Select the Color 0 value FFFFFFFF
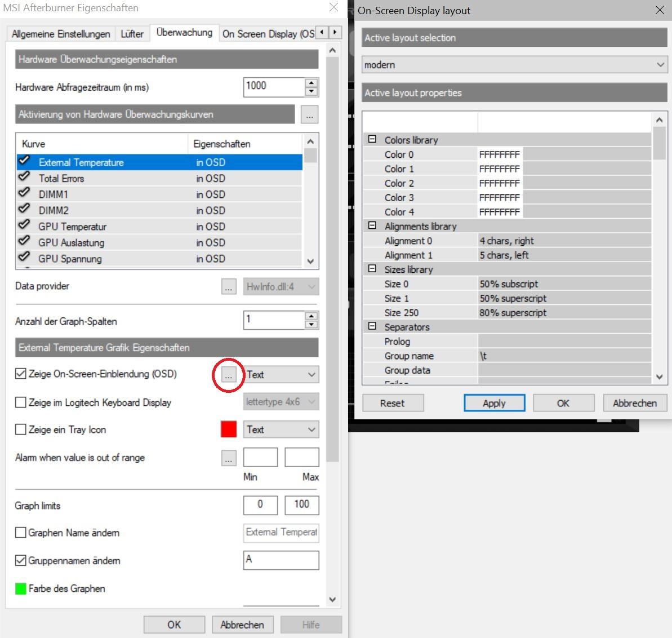Viewport: 672px width, 638px height. pyautogui.click(x=500, y=154)
